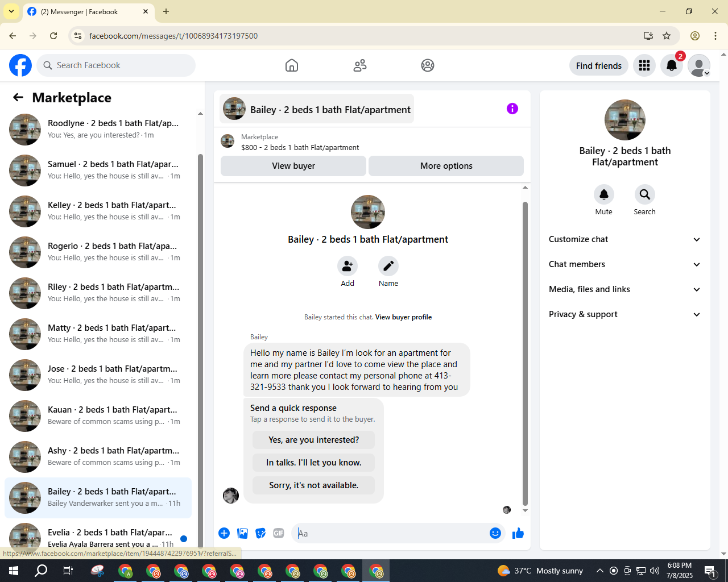Image resolution: width=728 pixels, height=582 pixels.
Task: Click the More options button
Action: coord(446,166)
